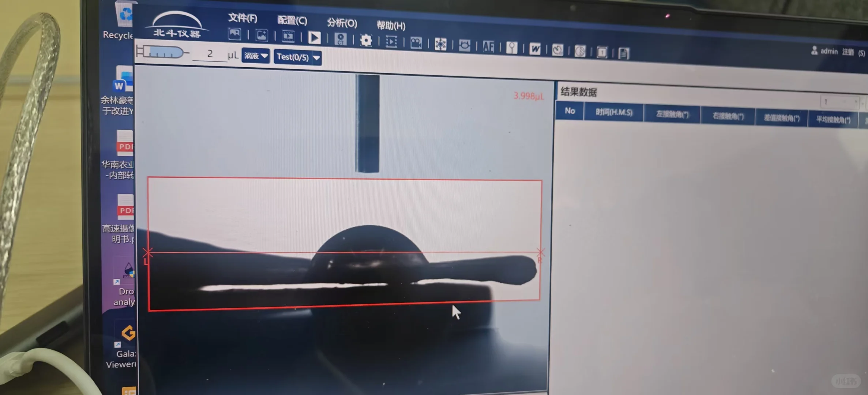Click the AF autofocus toolbar icon
The image size is (868, 395).
(x=488, y=47)
